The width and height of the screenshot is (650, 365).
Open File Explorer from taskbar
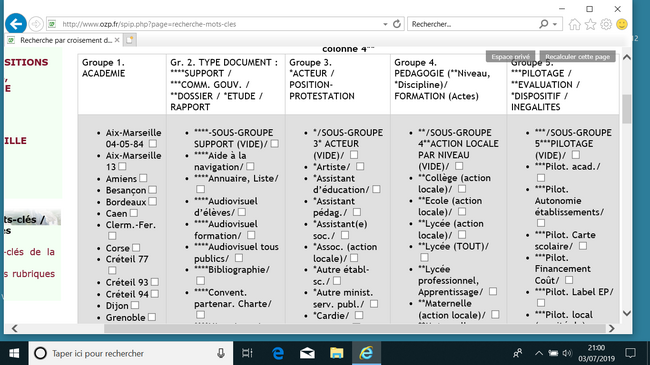(x=337, y=353)
